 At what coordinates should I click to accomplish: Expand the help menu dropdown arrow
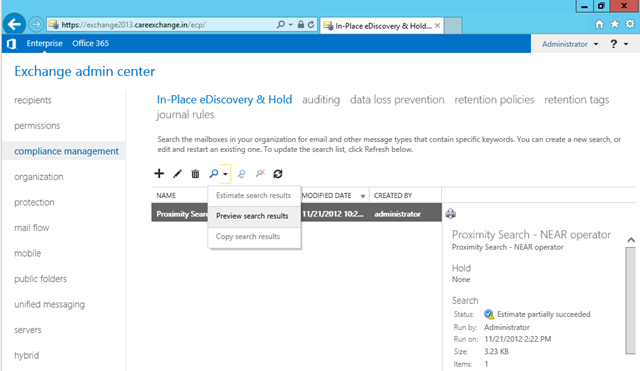coord(626,44)
